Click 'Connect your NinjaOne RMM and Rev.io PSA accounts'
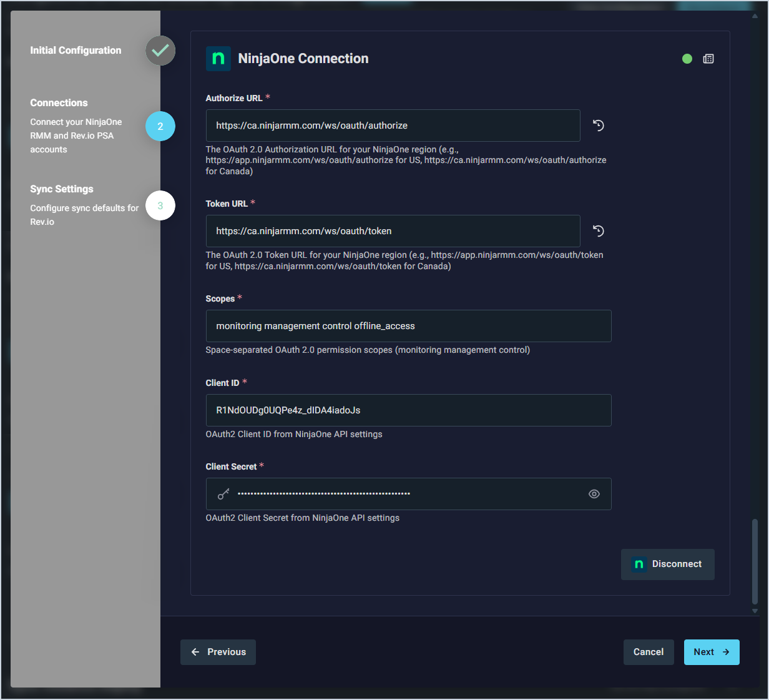The image size is (769, 700). 76,136
